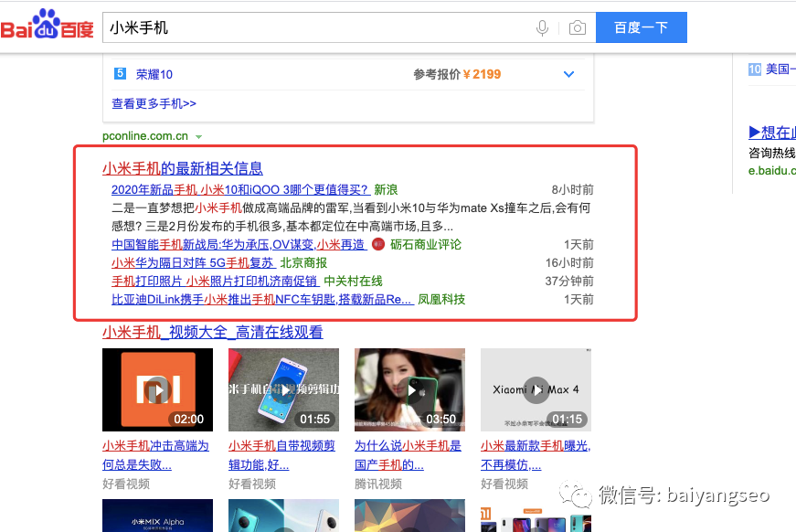The height and width of the screenshot is (532, 796).
Task: Click the 新浪 news source label
Action: point(386,190)
